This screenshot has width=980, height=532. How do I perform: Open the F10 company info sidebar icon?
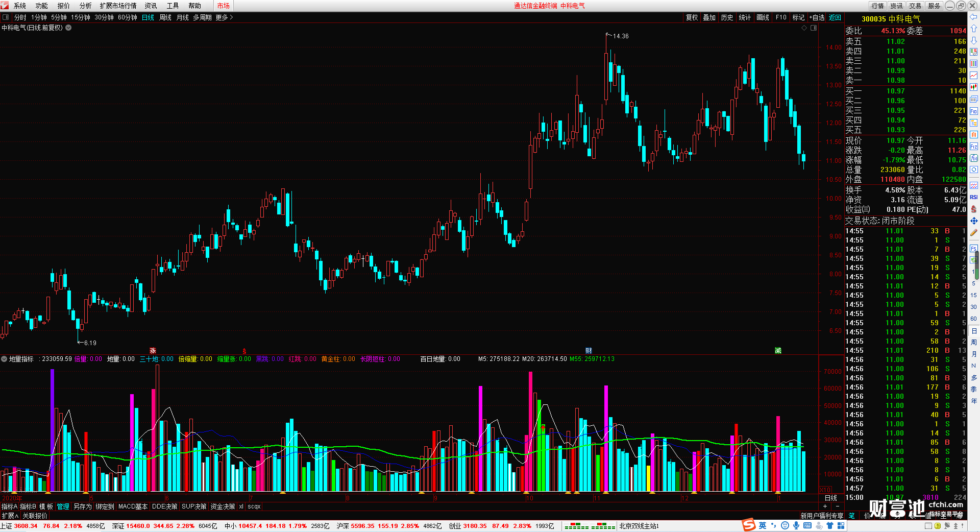(974, 111)
